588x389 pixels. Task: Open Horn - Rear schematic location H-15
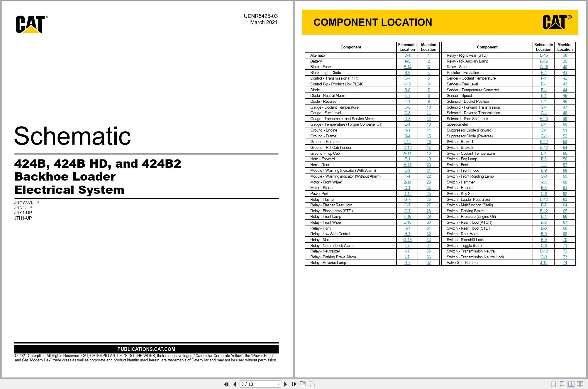(407, 165)
